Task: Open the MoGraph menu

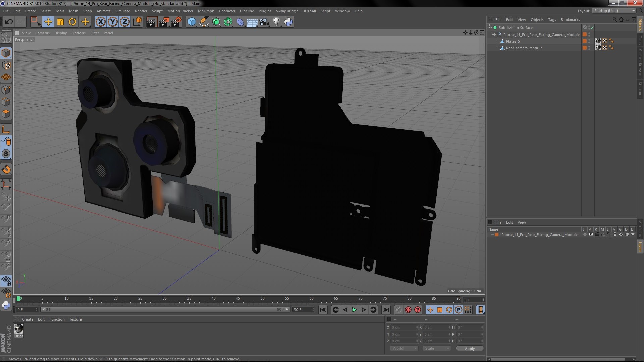Action: (206, 11)
